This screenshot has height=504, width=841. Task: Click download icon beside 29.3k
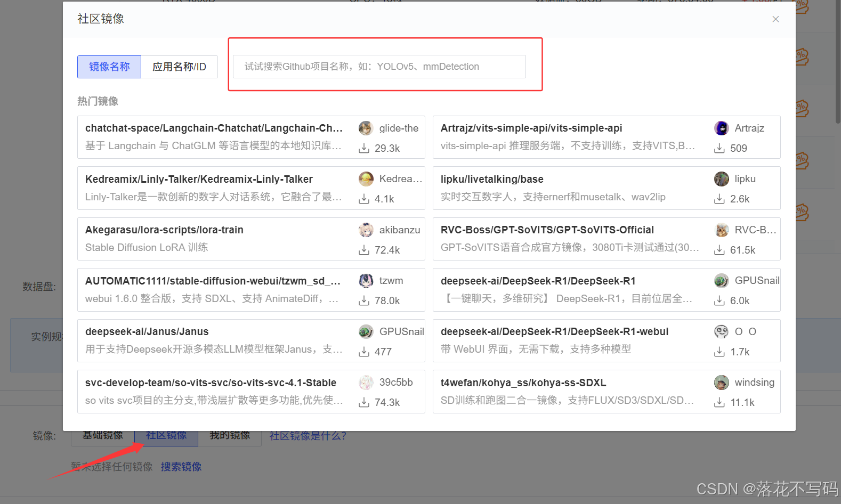364,148
